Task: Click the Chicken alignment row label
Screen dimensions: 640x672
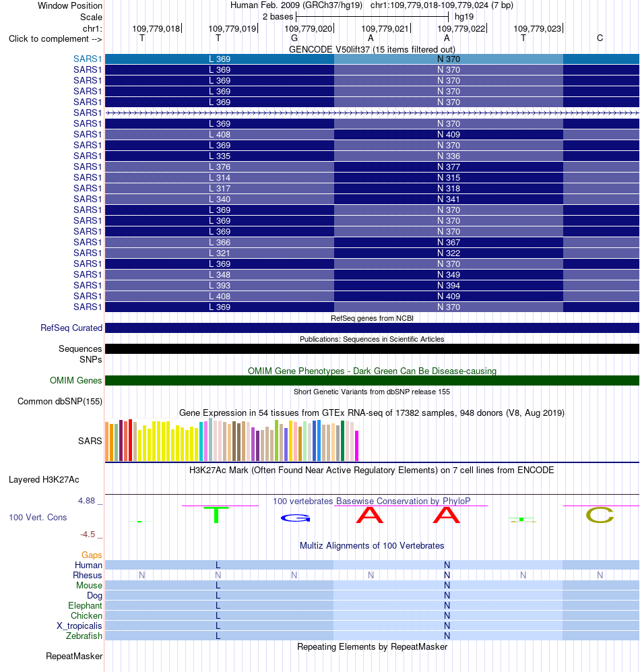Action: pyautogui.click(x=86, y=616)
